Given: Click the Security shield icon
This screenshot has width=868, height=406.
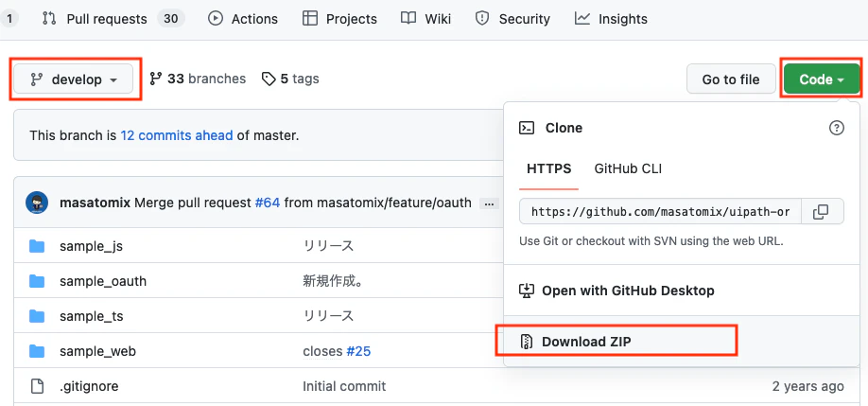Looking at the screenshot, I should [x=482, y=19].
